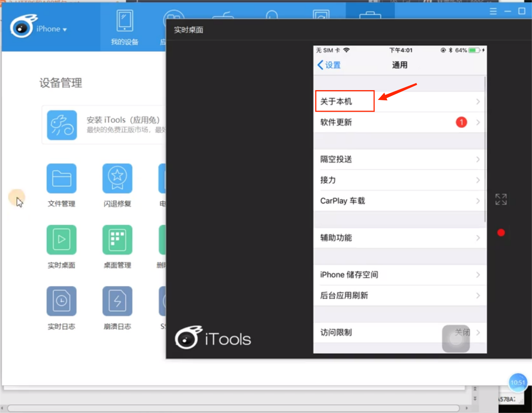The width and height of the screenshot is (532, 413).
Task: Click the Wi-Fi icon in the iPhone status bar
Action: click(x=346, y=50)
